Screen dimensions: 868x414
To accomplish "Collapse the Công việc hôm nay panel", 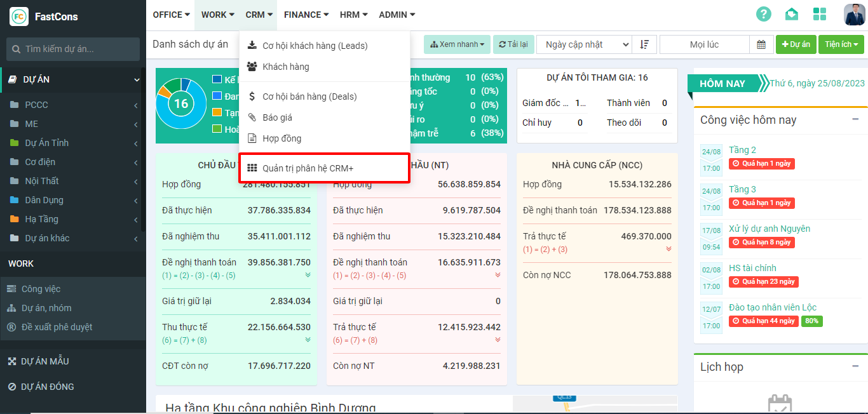I will pyautogui.click(x=855, y=119).
